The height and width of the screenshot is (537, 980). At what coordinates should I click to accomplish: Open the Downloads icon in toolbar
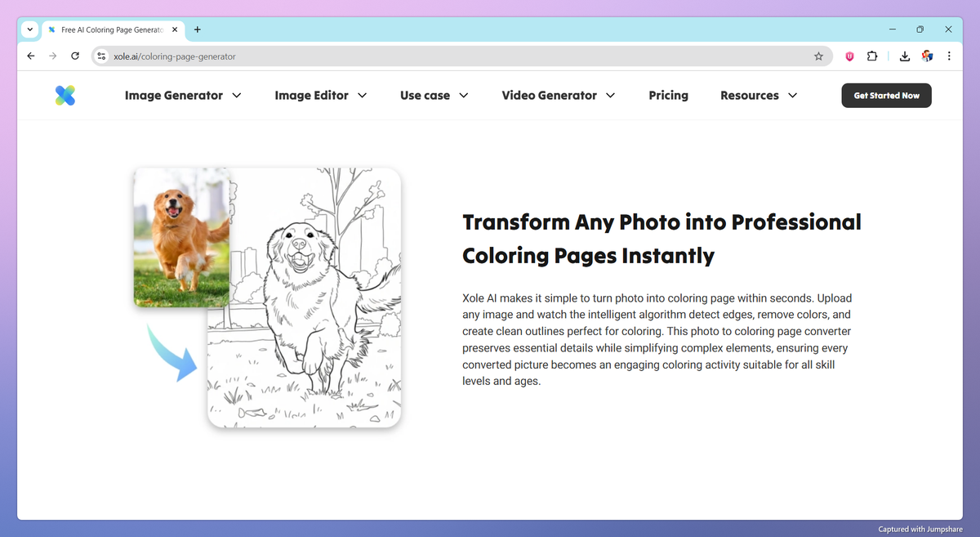point(904,56)
